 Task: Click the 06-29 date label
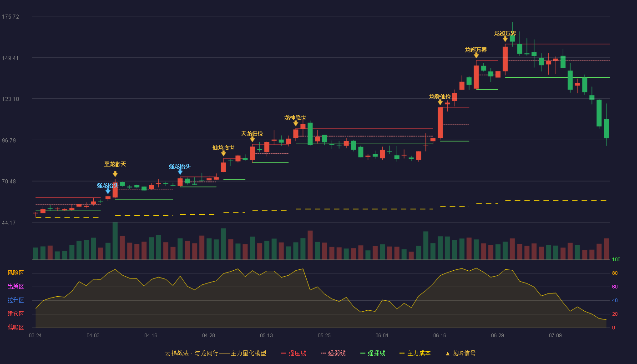pyautogui.click(x=497, y=335)
